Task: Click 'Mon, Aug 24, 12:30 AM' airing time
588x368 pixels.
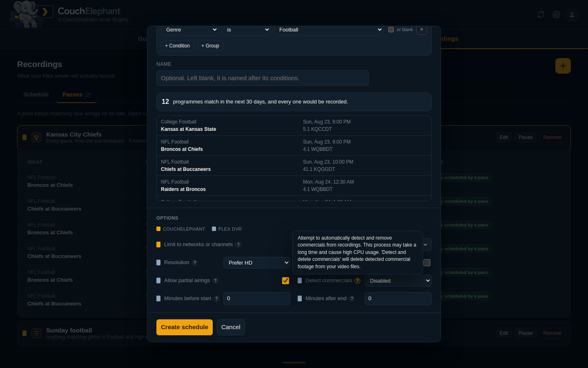Action: (x=328, y=182)
